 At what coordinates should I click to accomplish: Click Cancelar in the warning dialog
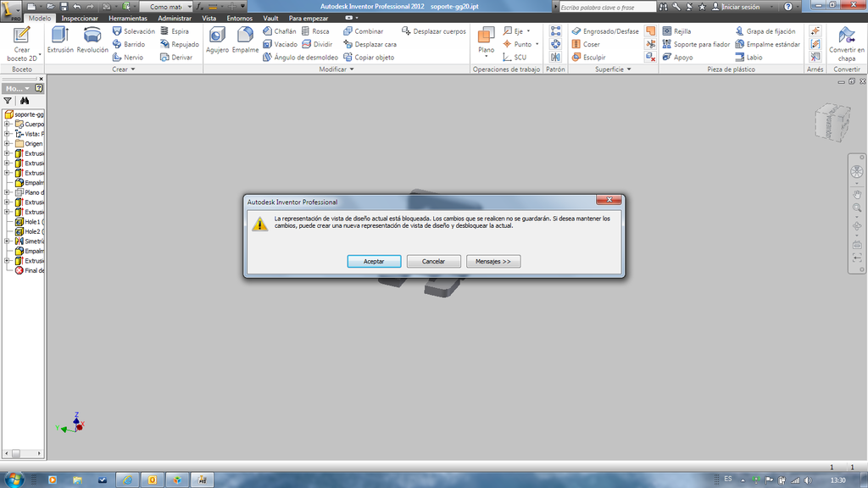point(433,261)
